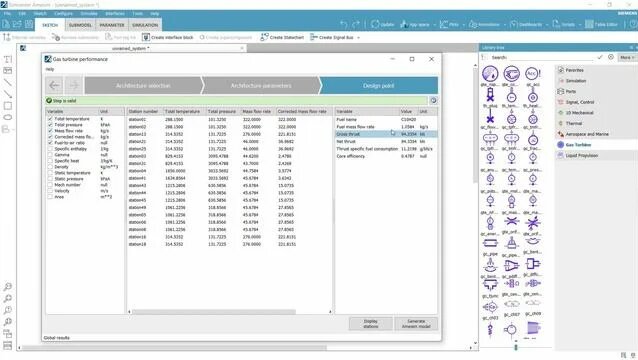This screenshot has height=360, width=638.
Task: Select the Text tool in the left sketch toolbar
Action: pos(8,59)
